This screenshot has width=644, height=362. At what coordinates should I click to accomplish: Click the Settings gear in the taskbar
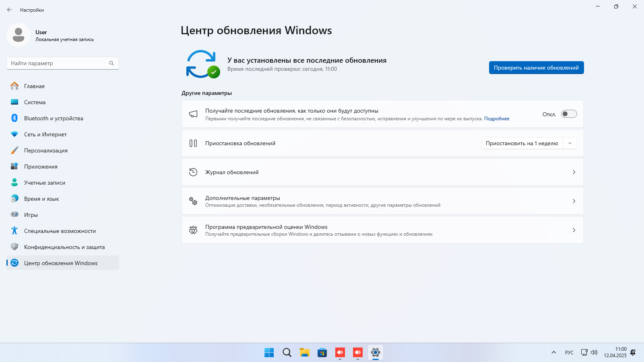click(375, 353)
